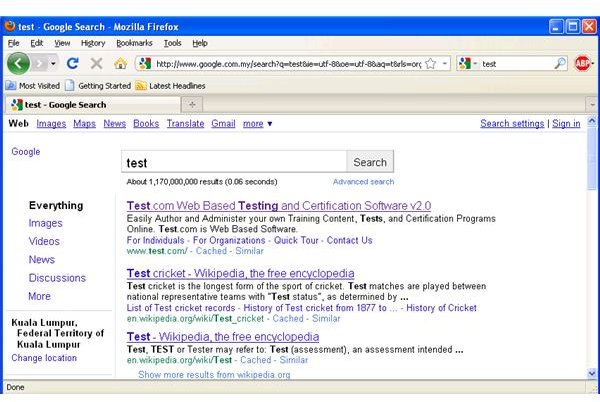Open Search settings link
Image resolution: width=600 pixels, height=402 pixels.
[x=512, y=124]
